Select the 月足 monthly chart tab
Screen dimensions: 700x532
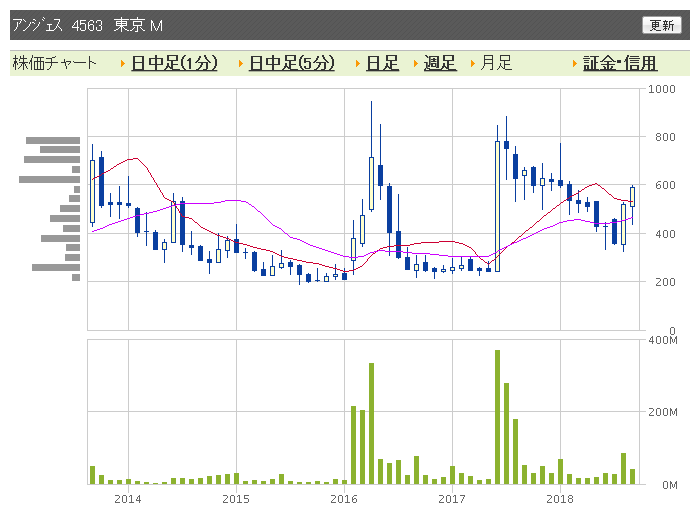point(496,63)
